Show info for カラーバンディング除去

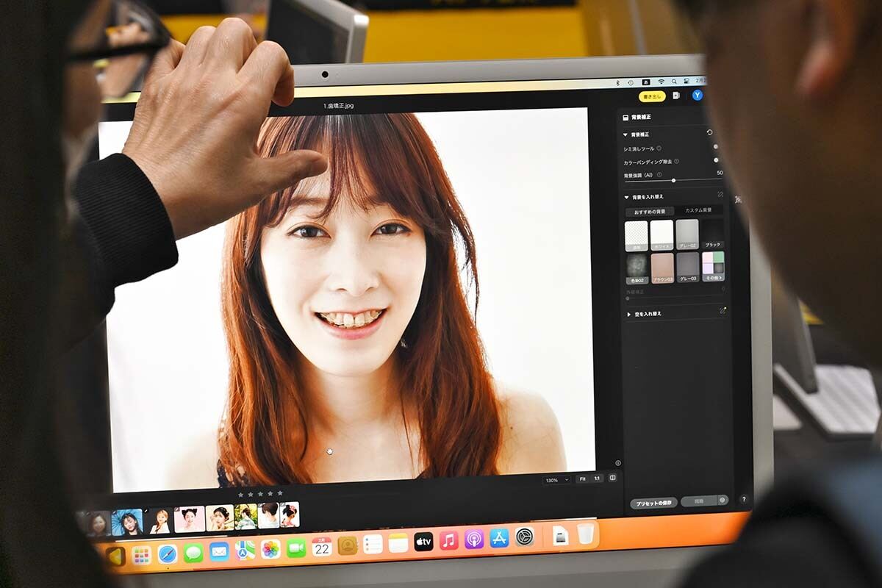coord(676,161)
